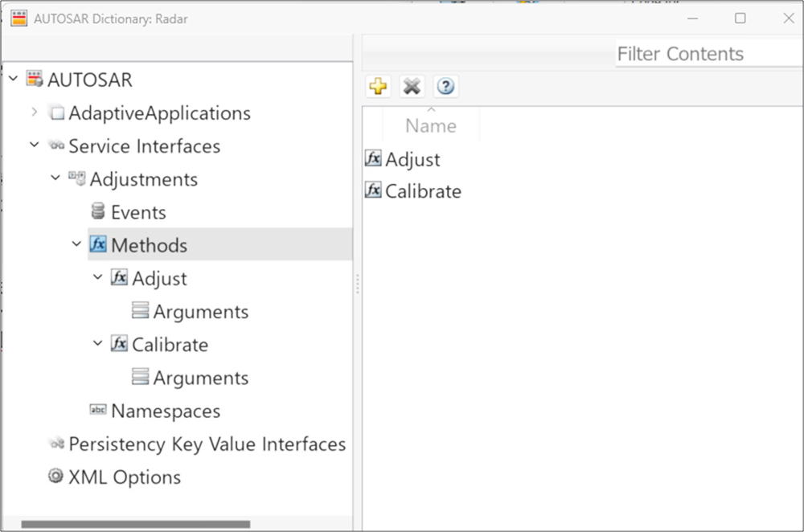The image size is (804, 532).
Task: Open Arguments under the Calibrate method
Action: [x=200, y=378]
